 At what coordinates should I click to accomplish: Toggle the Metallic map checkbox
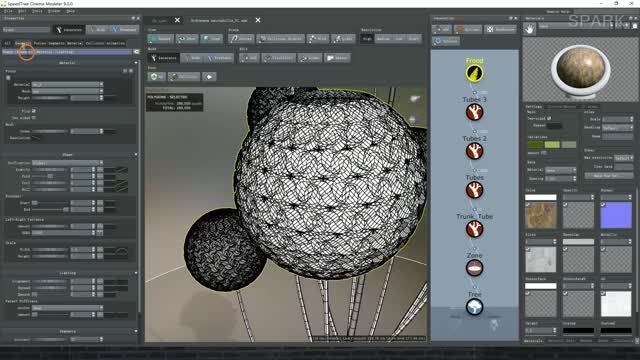[x=603, y=249]
